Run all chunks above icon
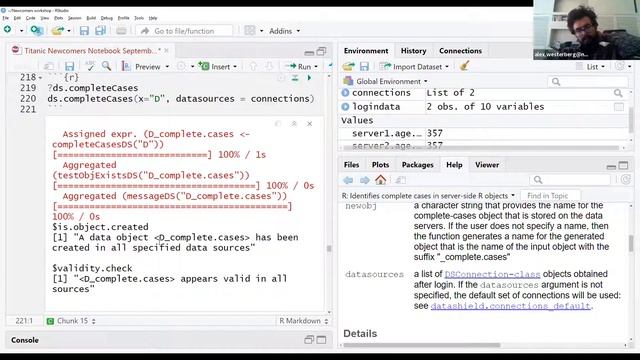 click(x=295, y=78)
